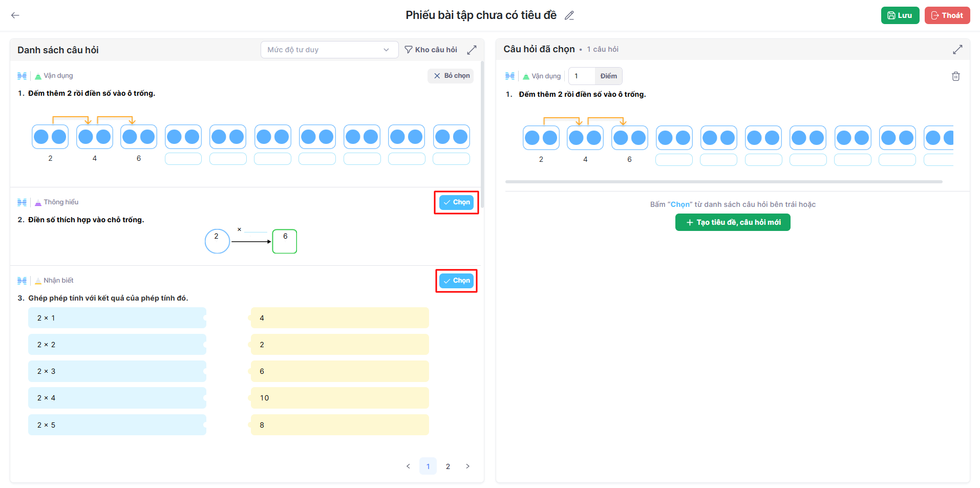Click the question type icon for question 2
Screen dimensions: 980x488
click(x=22, y=202)
